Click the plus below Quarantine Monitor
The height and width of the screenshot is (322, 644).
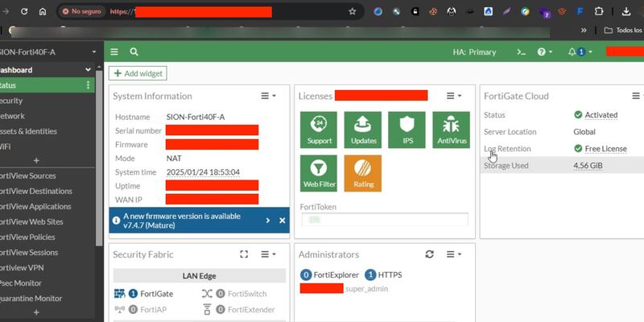coord(36,312)
